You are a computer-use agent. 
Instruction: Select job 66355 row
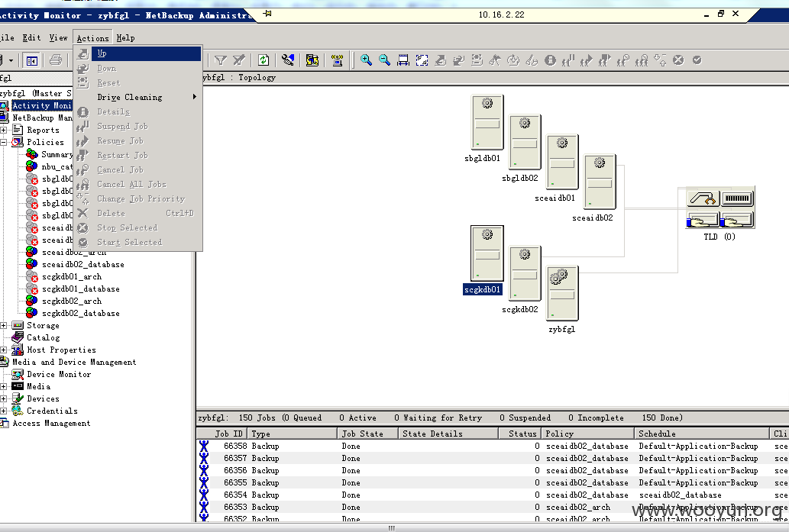(492, 482)
